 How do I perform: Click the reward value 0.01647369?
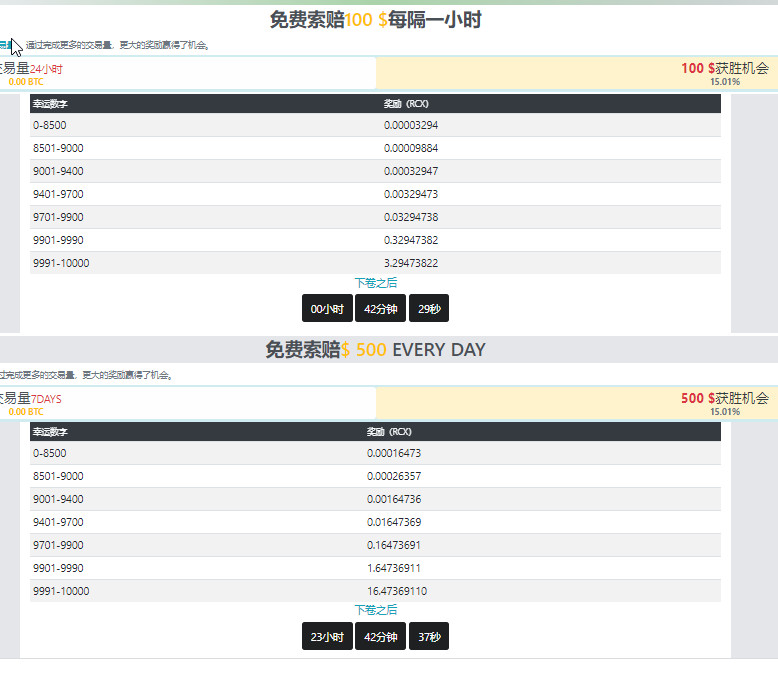(x=394, y=523)
